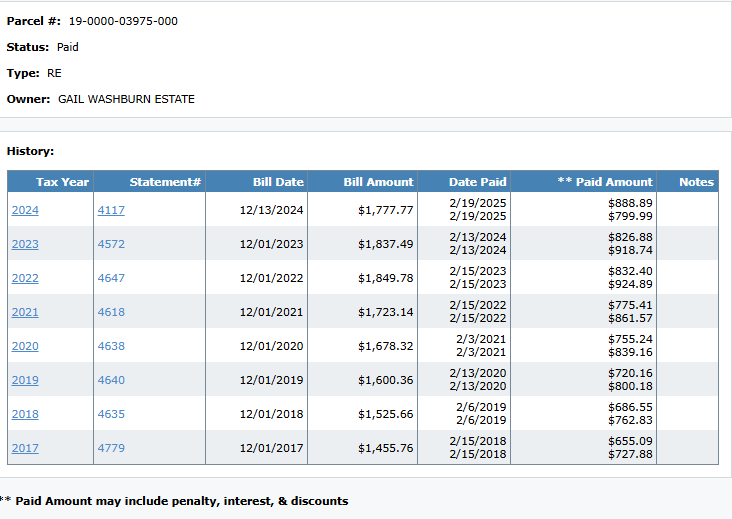
Task: Click the Date Paid column header
Action: point(477,182)
